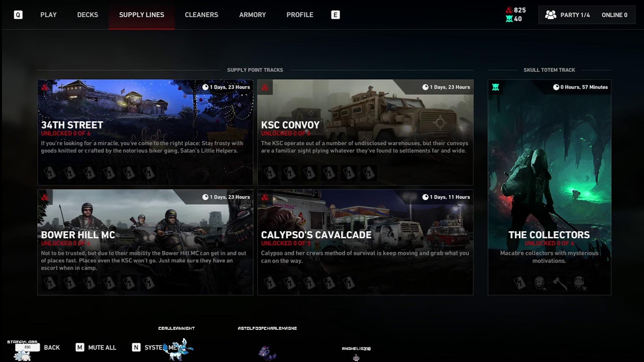Click the N key icon
The width and height of the screenshot is (644, 362).
(x=136, y=347)
